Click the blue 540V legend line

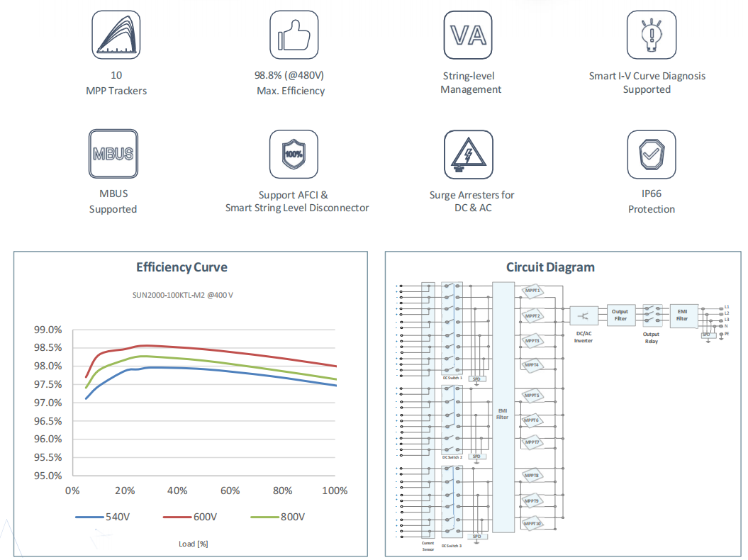pos(89,517)
